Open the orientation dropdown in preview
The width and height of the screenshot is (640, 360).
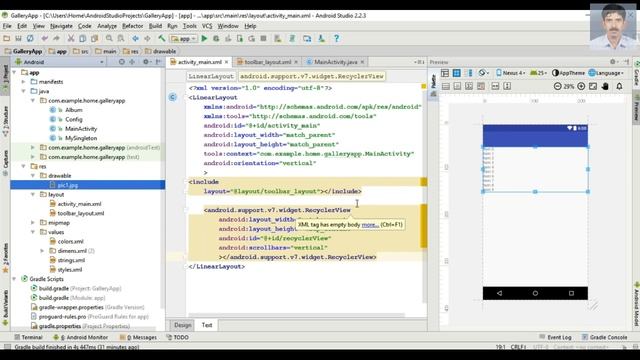[483, 73]
